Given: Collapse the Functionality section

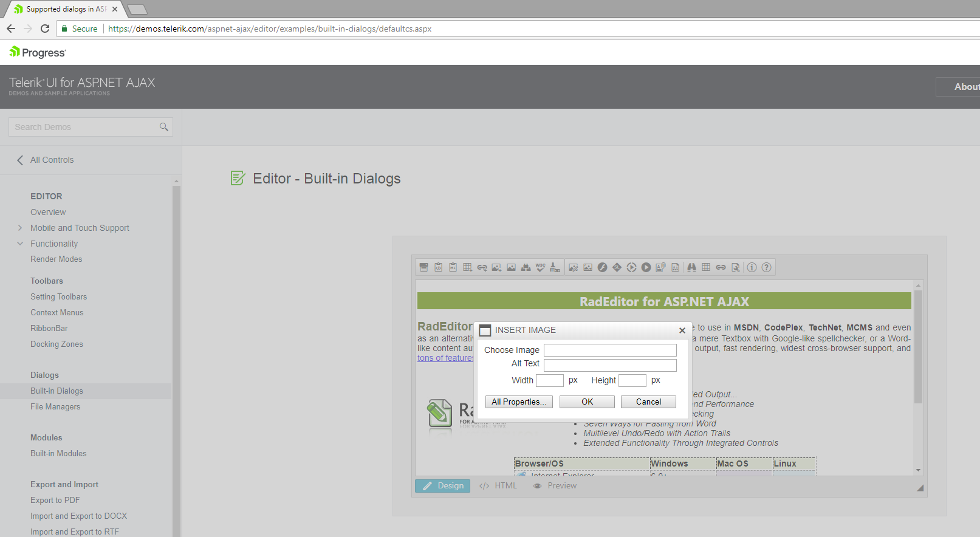Looking at the screenshot, I should tap(20, 244).
